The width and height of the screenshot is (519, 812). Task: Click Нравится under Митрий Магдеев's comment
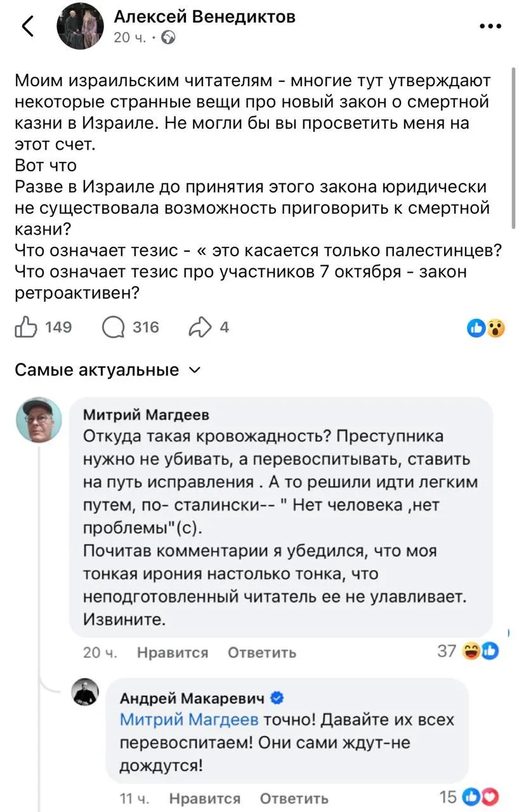(172, 652)
